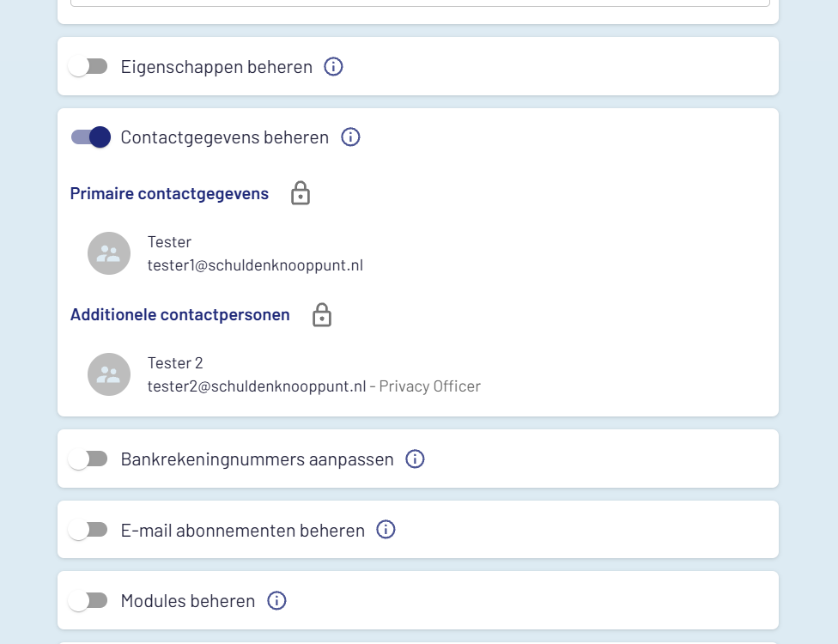Select the avatar icon of Tester
Viewport: 838px width, 644px height.
[x=109, y=253]
